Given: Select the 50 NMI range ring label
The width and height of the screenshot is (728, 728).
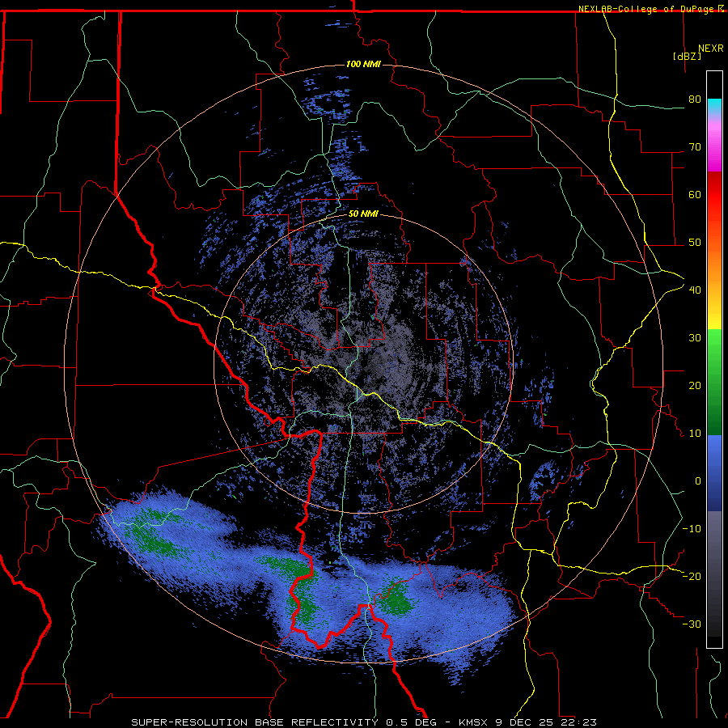Looking at the screenshot, I should 363,214.
